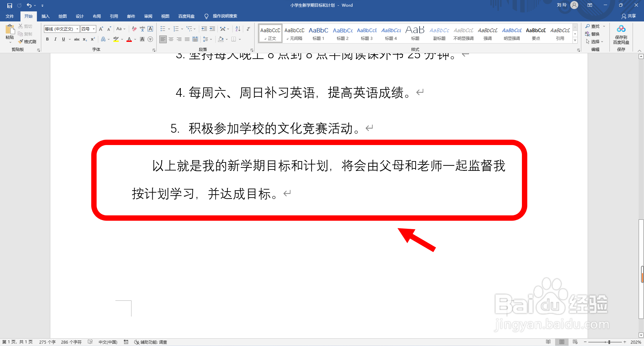Click the pinyin guide (拼音指南) wén icon
The height and width of the screenshot is (346, 644).
click(x=142, y=29)
